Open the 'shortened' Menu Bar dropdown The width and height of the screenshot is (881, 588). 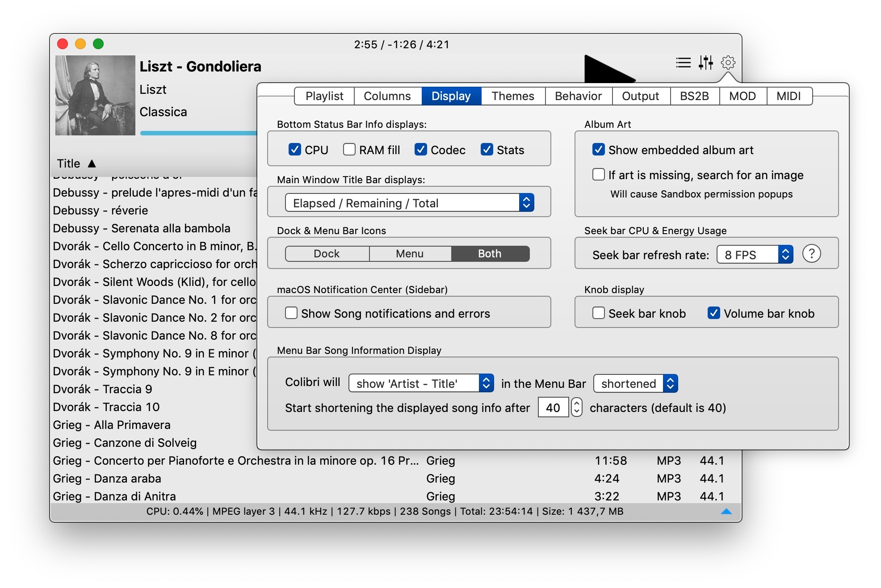coord(635,383)
